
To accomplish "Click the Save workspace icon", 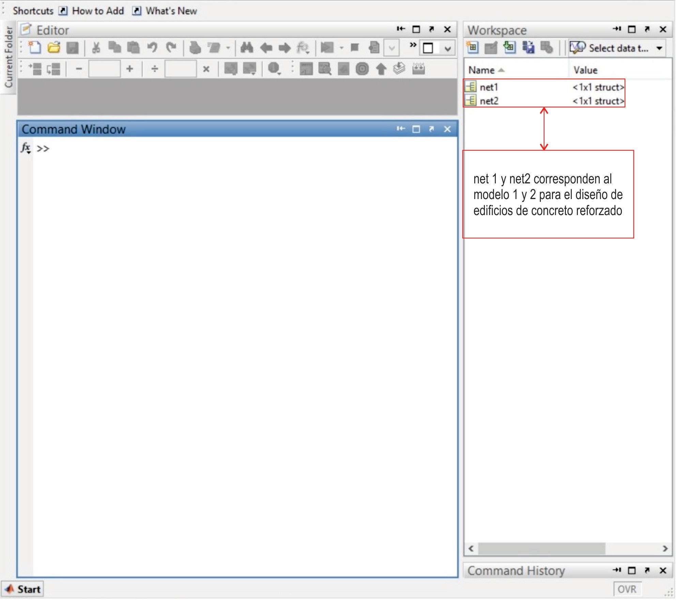I will pyautogui.click(x=528, y=48).
